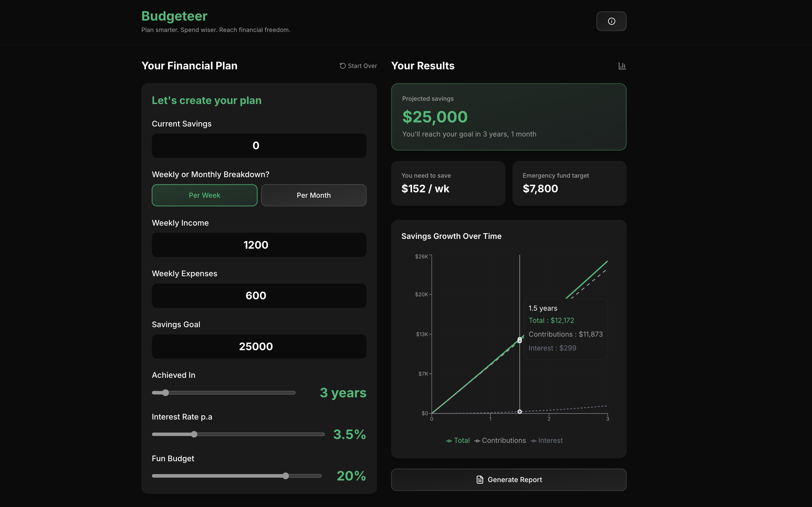This screenshot has width=812, height=507.
Task: Click the Interest Rate slider handle
Action: pos(194,434)
